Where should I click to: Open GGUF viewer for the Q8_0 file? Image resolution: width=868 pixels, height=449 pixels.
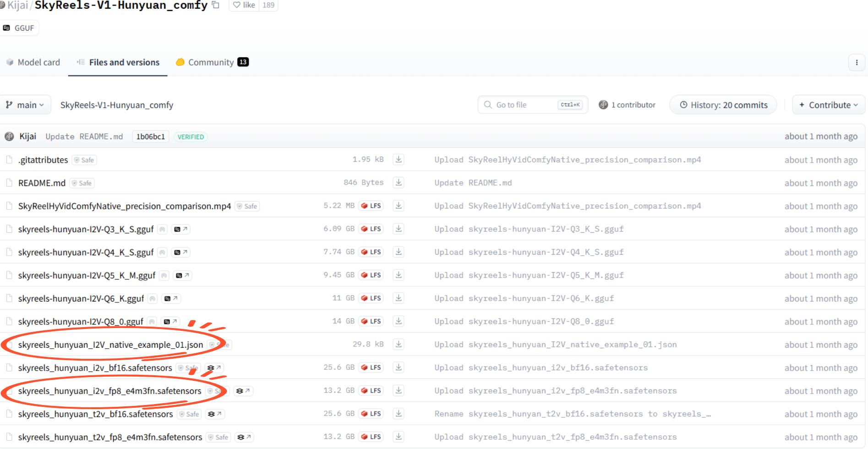point(171,322)
